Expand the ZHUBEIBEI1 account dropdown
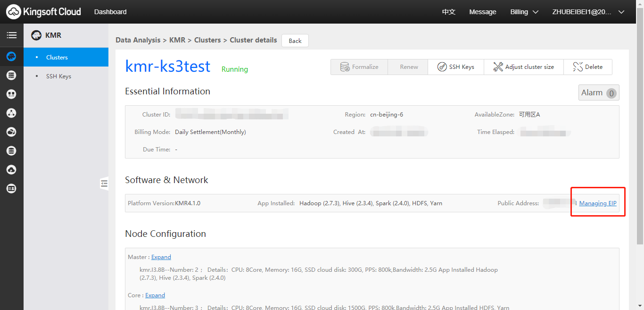This screenshot has height=310, width=644. click(588, 12)
